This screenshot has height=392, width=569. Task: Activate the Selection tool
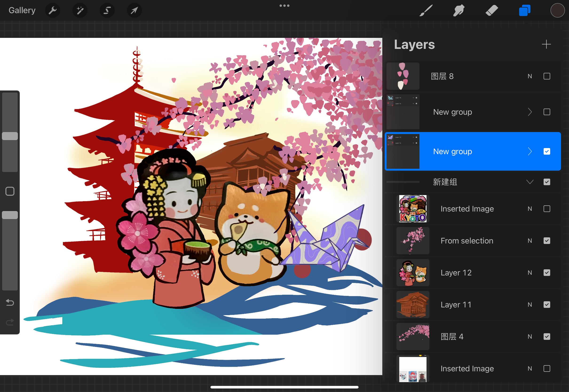pyautogui.click(x=107, y=10)
